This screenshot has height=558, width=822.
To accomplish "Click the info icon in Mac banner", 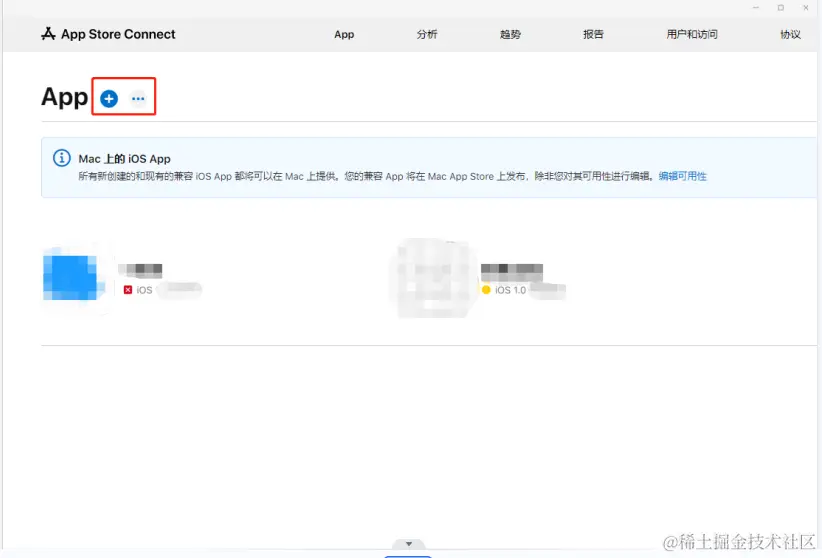I will [61, 158].
